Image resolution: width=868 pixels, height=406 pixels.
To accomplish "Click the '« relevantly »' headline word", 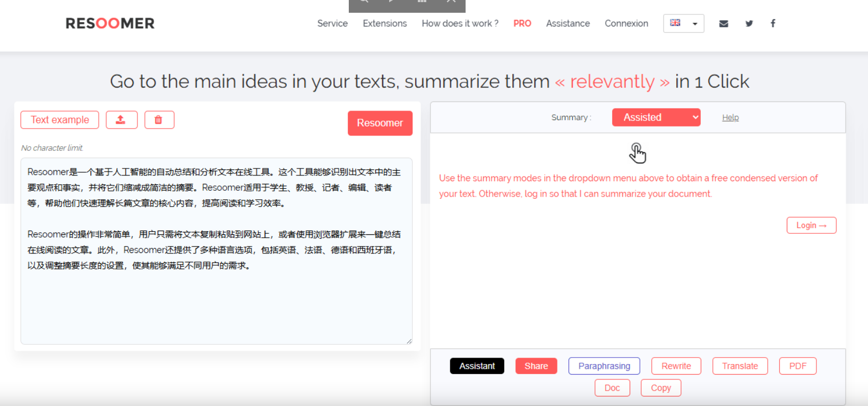I will pos(612,82).
